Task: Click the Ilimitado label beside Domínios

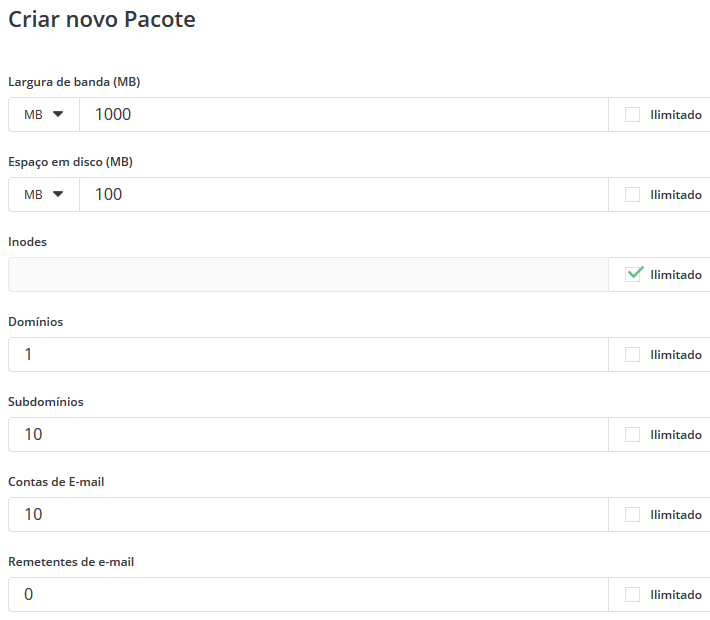Action: pyautogui.click(x=676, y=355)
